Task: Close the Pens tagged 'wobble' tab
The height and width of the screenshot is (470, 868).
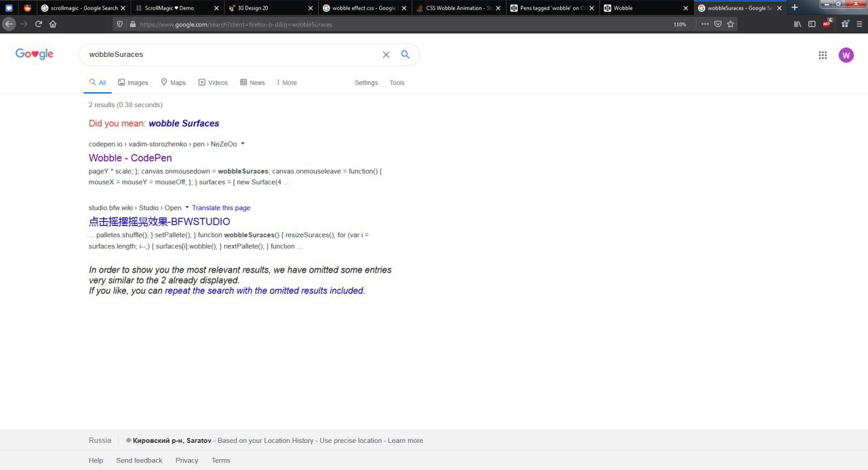Action: tap(593, 8)
